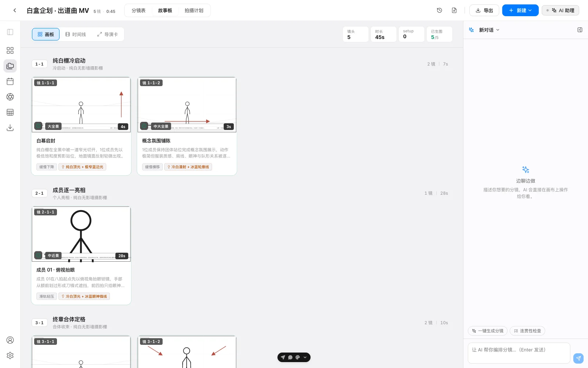588x368 pixels.
Task: Open the palette tool in floating toolbar
Action: point(298,357)
